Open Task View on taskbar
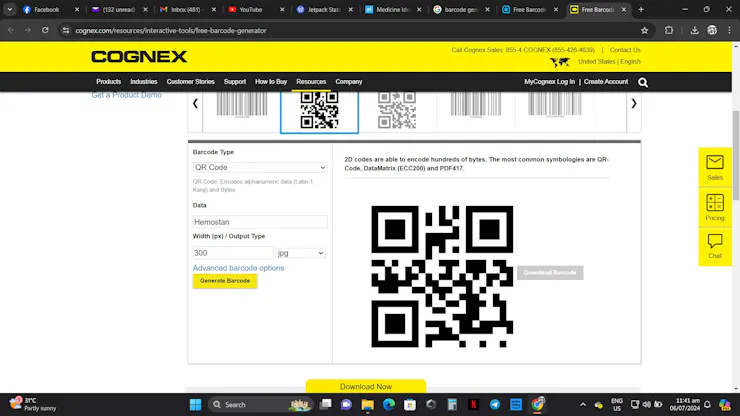 (x=326, y=405)
